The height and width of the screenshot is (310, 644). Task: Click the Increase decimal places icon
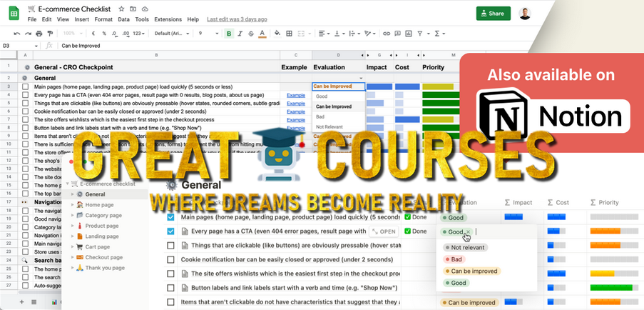[x=126, y=34]
